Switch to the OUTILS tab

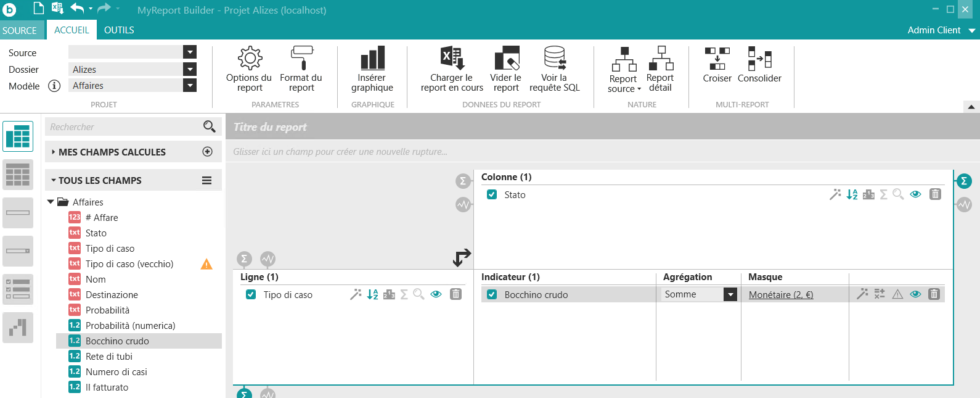[119, 30]
